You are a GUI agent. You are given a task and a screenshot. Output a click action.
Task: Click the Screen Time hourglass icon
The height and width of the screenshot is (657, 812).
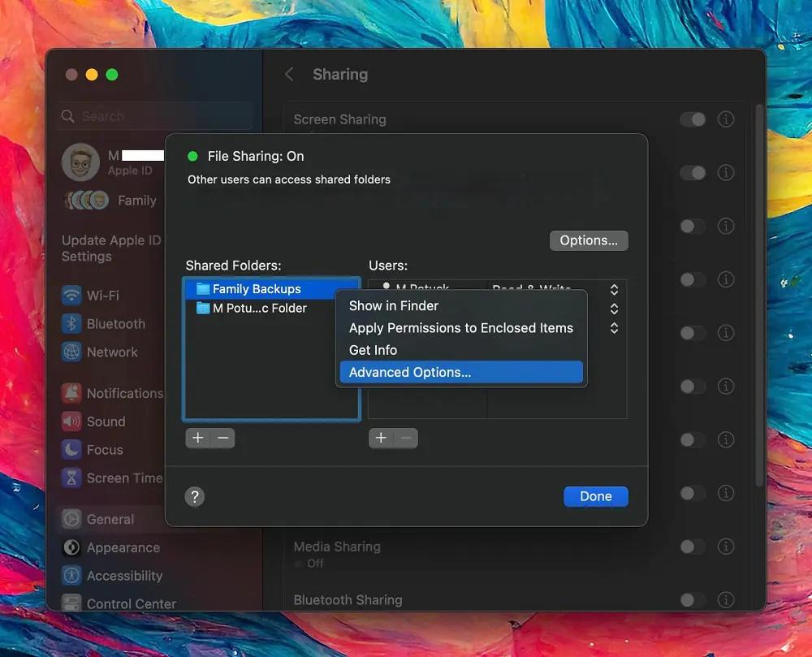pyautogui.click(x=72, y=478)
